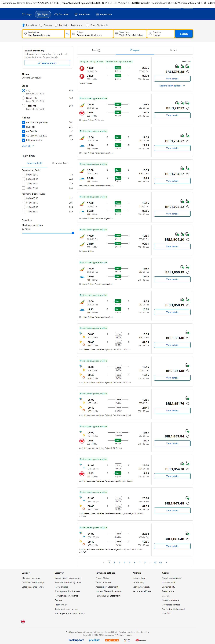Select the Direct only stops option
The height and width of the screenshot is (644, 215).
24,98
